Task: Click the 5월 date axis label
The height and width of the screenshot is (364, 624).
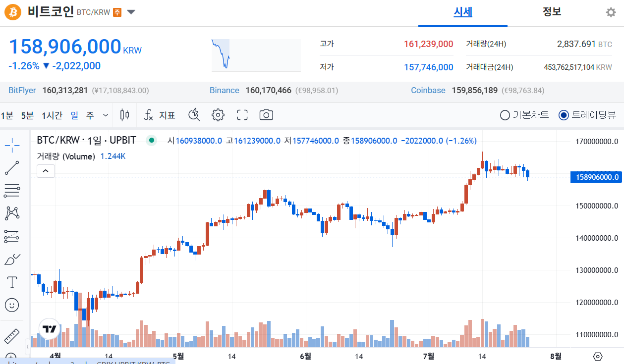Action: pos(178,356)
